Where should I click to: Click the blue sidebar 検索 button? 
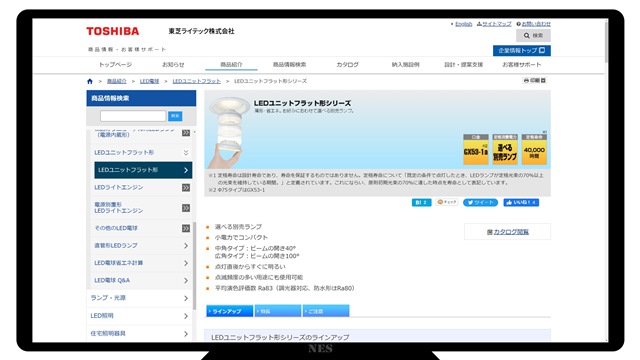175,116
